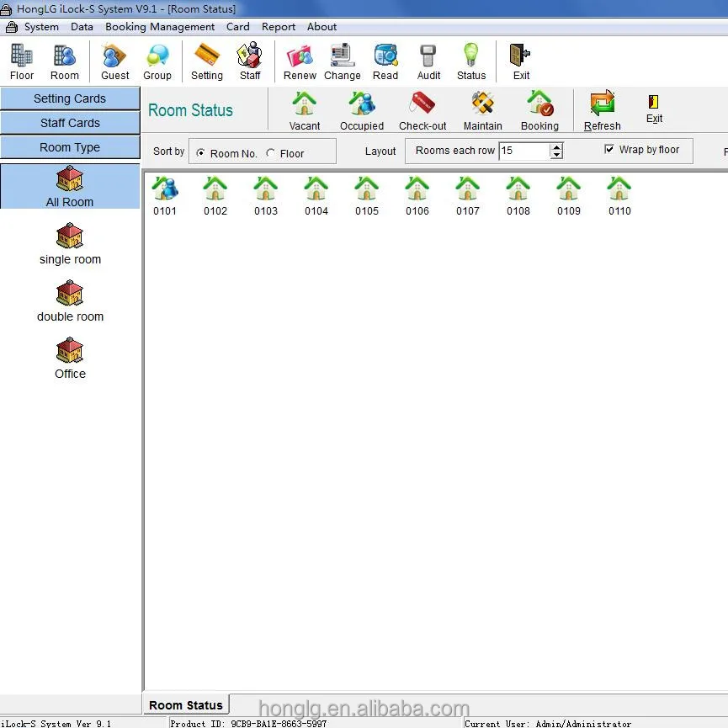Open the Staff Cards sidebar section
This screenshot has height=728, width=728.
click(70, 123)
